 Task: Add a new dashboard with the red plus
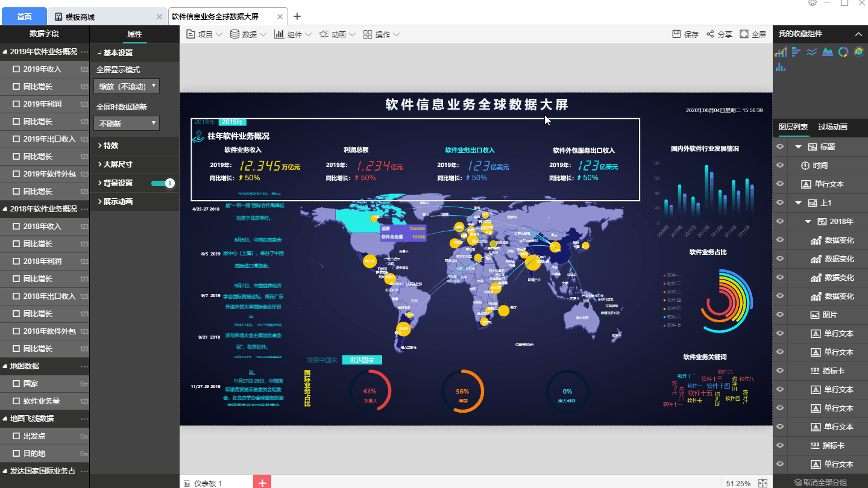point(262,482)
